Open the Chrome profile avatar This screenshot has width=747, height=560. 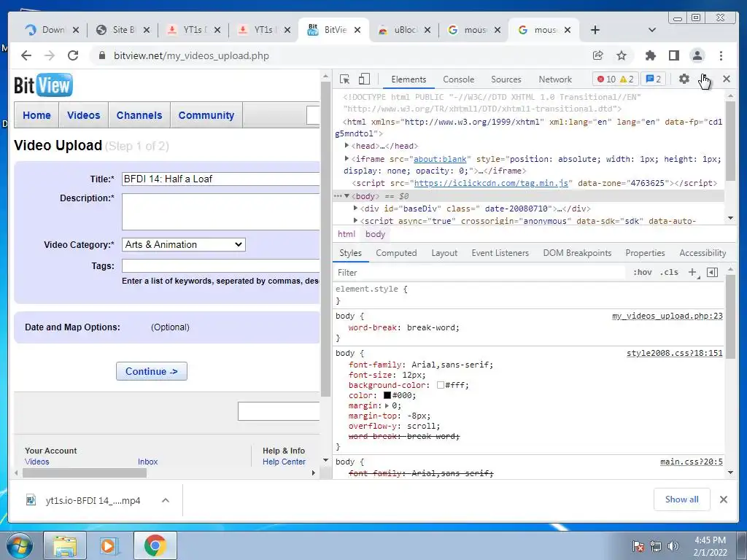coord(697,55)
